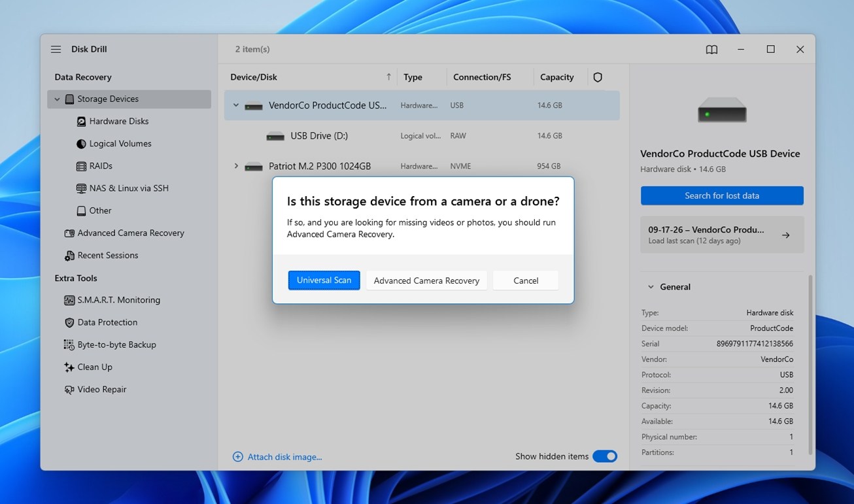Viewport: 854px width, 504px height.
Task: Click the NAS & Linux via SSH icon
Action: [81, 188]
